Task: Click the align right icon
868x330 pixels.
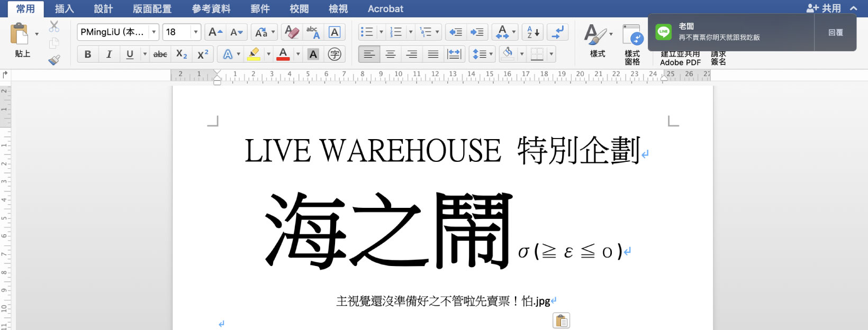Action: click(x=412, y=54)
